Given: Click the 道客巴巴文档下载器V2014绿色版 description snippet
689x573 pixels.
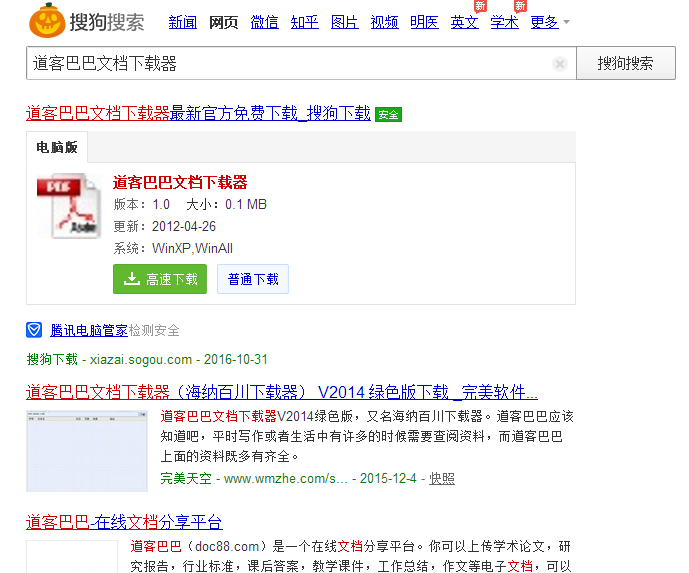Looking at the screenshot, I should [x=367, y=436].
